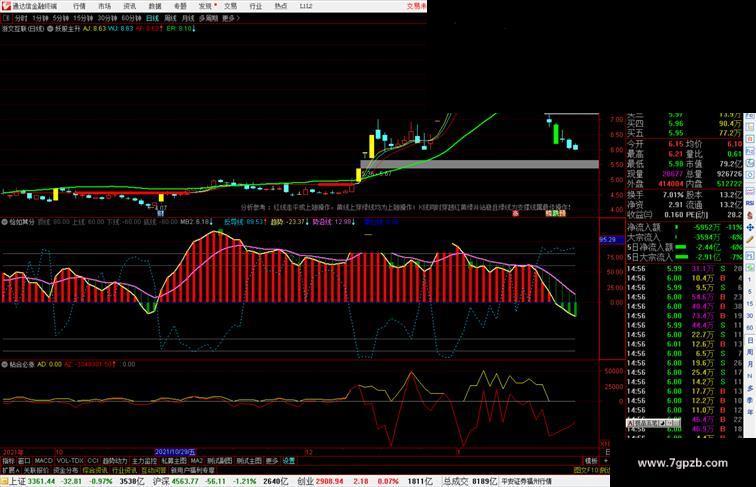Click the 创业 index in status bar
This screenshot has width=756, height=487.
click(x=306, y=481)
